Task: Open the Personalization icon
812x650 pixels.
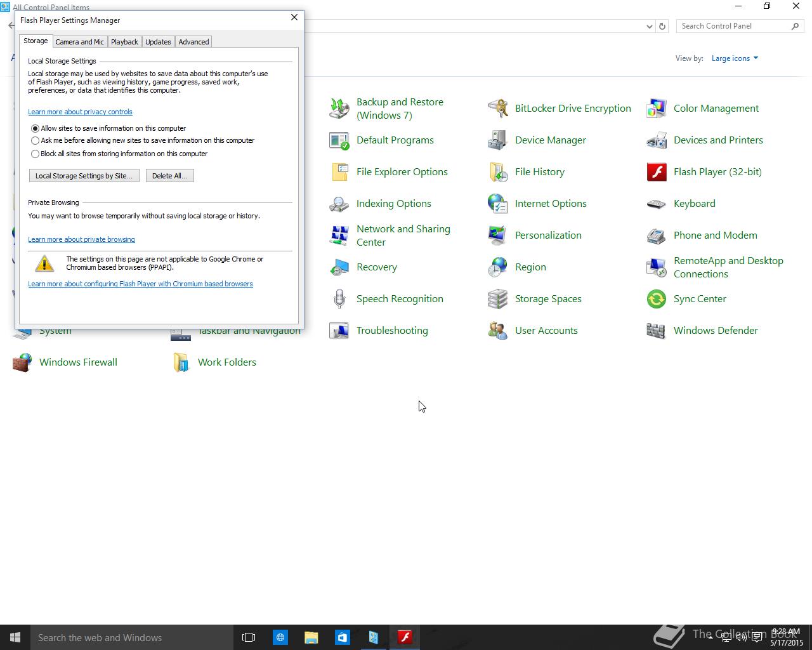Action: coord(498,235)
